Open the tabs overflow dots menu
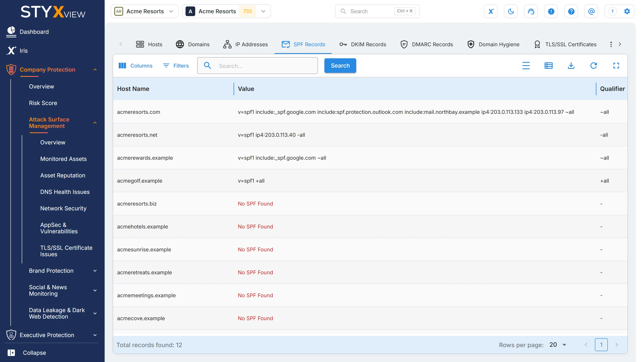Viewport: 644px width, 362px height. click(x=611, y=44)
